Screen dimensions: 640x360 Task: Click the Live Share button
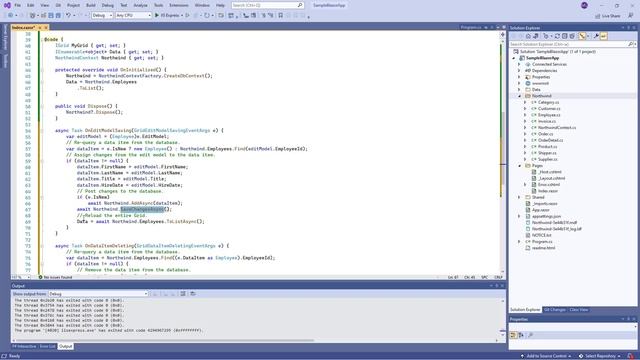click(x=608, y=16)
